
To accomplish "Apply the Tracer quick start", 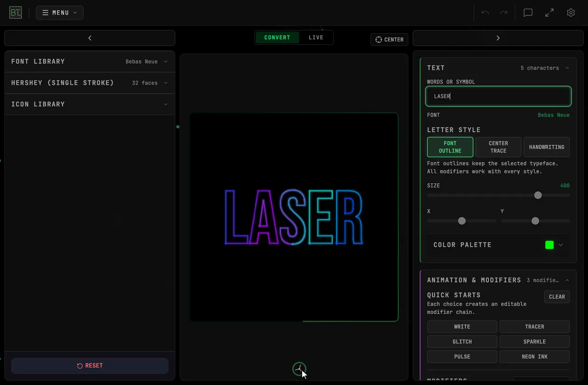I will (x=535, y=327).
